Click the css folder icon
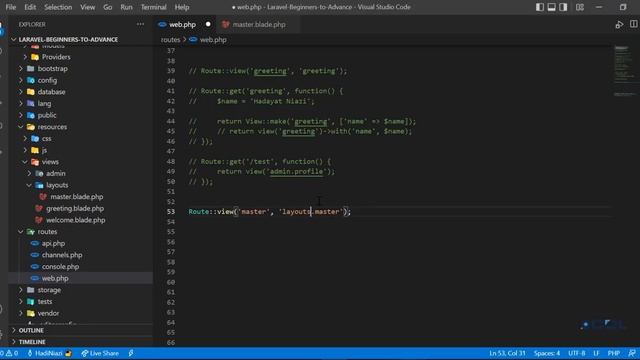 35,139
